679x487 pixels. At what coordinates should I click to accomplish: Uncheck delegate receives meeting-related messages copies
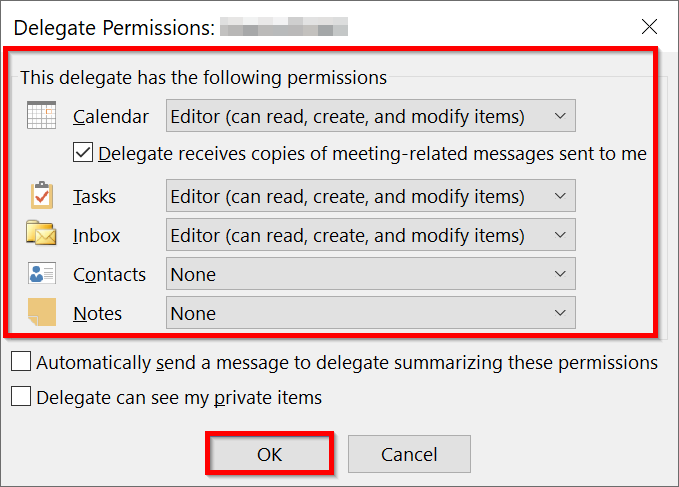tap(84, 154)
